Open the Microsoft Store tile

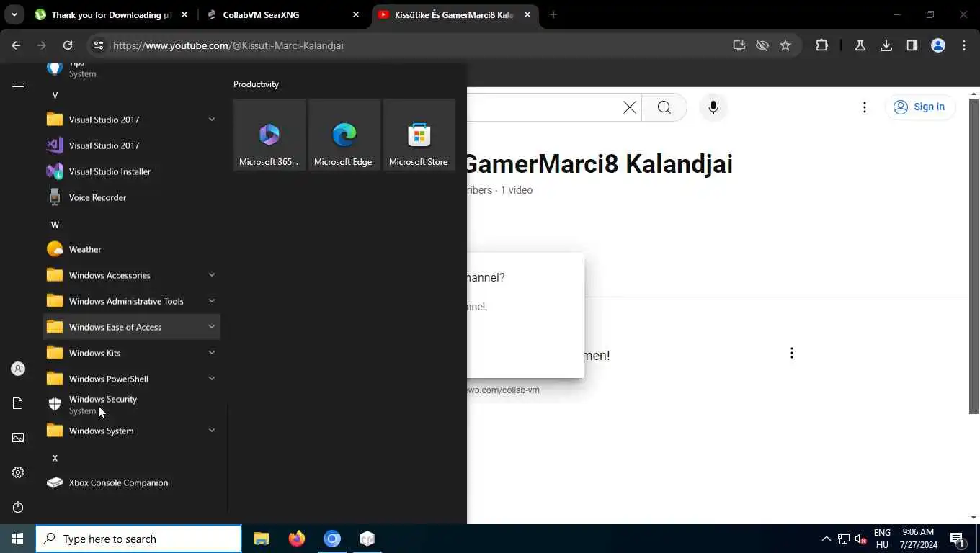coord(419,135)
